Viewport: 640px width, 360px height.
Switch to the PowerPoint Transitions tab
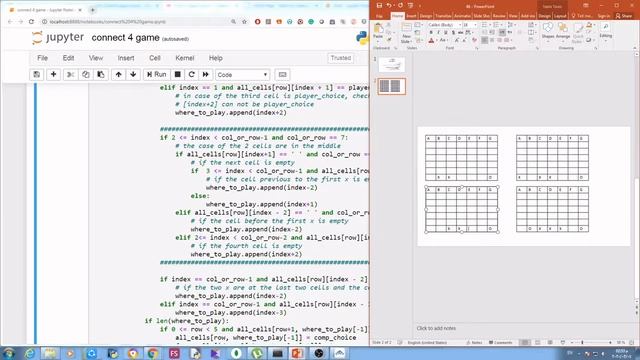click(x=443, y=16)
